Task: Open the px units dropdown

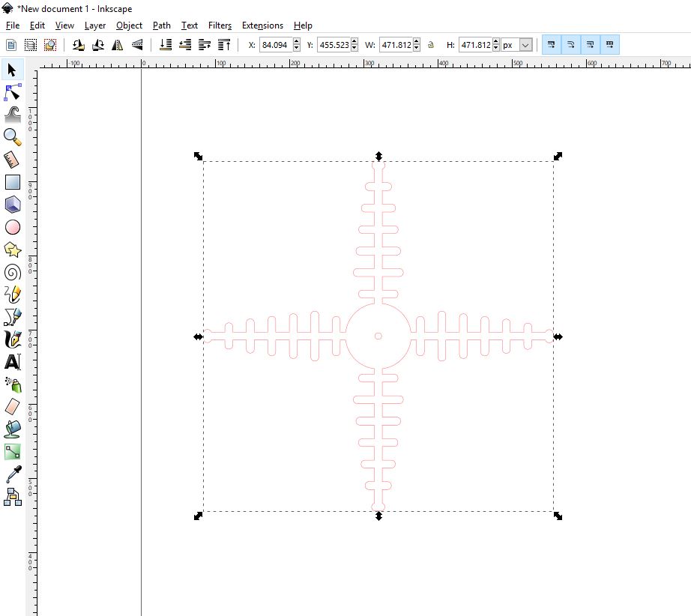Action: pyautogui.click(x=525, y=45)
